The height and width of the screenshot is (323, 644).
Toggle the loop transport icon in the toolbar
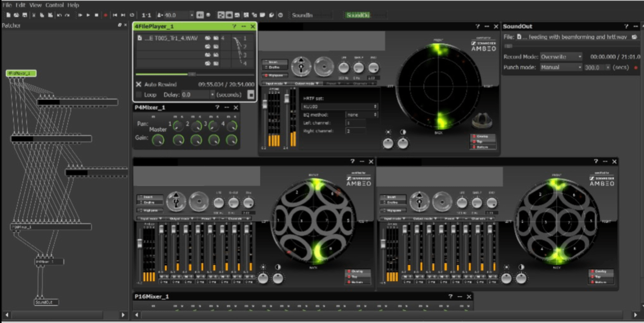point(132,15)
